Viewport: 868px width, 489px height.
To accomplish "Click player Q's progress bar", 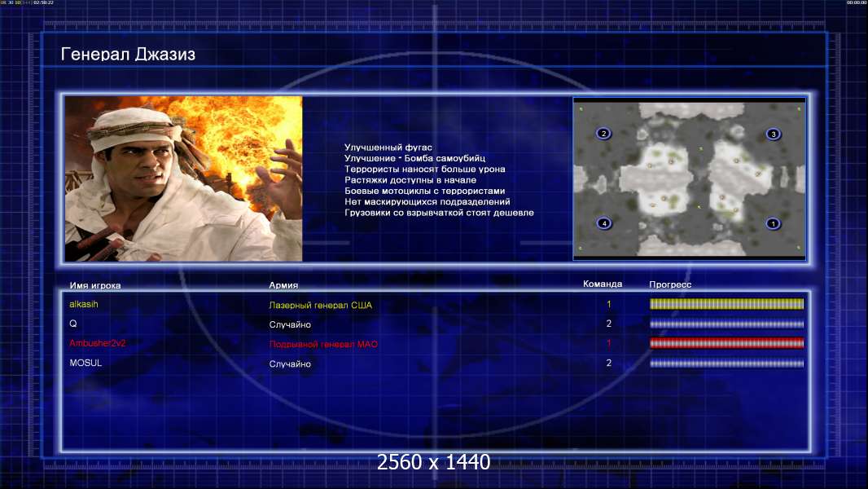I will 726,324.
